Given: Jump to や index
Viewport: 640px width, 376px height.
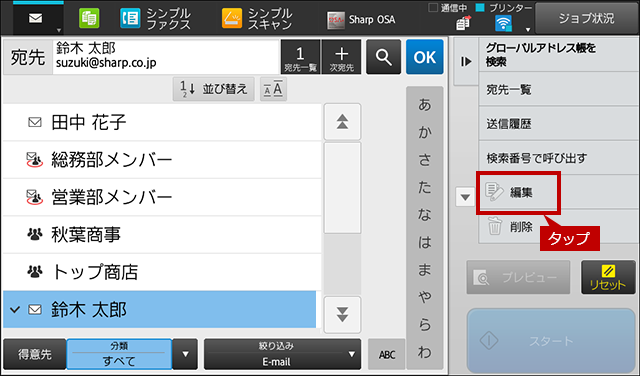Looking at the screenshot, I should 424,297.
